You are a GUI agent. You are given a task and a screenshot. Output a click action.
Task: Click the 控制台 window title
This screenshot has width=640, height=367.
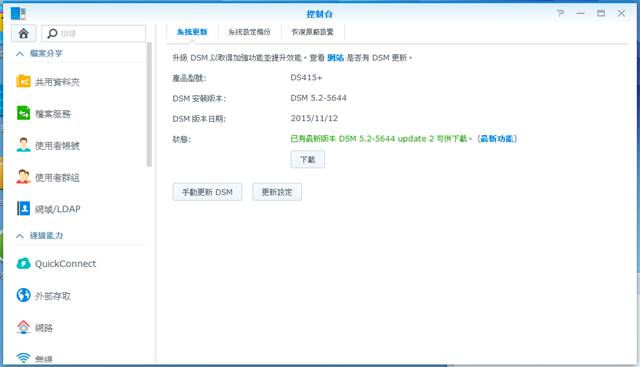tap(320, 14)
